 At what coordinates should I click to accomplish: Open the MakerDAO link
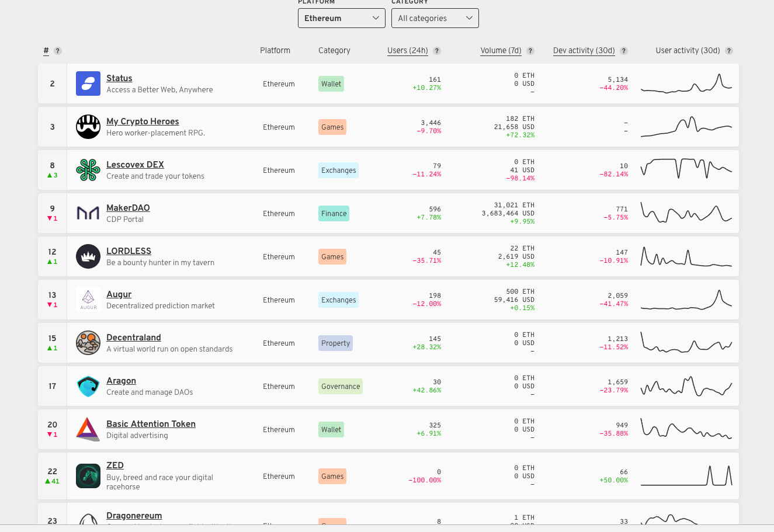tap(128, 208)
